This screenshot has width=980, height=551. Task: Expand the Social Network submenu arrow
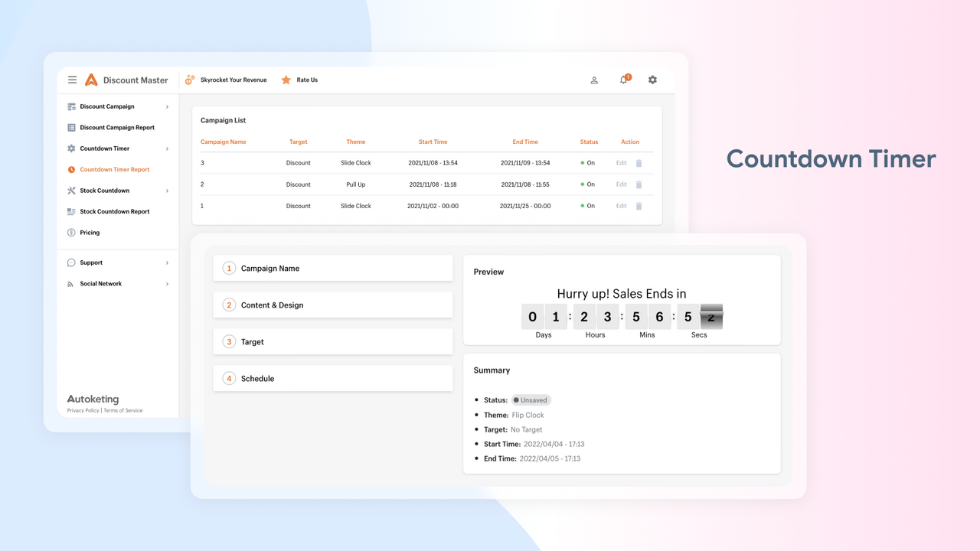pyautogui.click(x=167, y=284)
